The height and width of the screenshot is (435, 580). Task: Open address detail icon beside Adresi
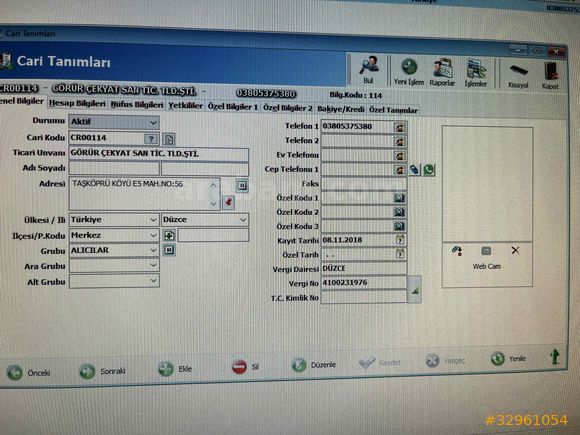tap(242, 185)
